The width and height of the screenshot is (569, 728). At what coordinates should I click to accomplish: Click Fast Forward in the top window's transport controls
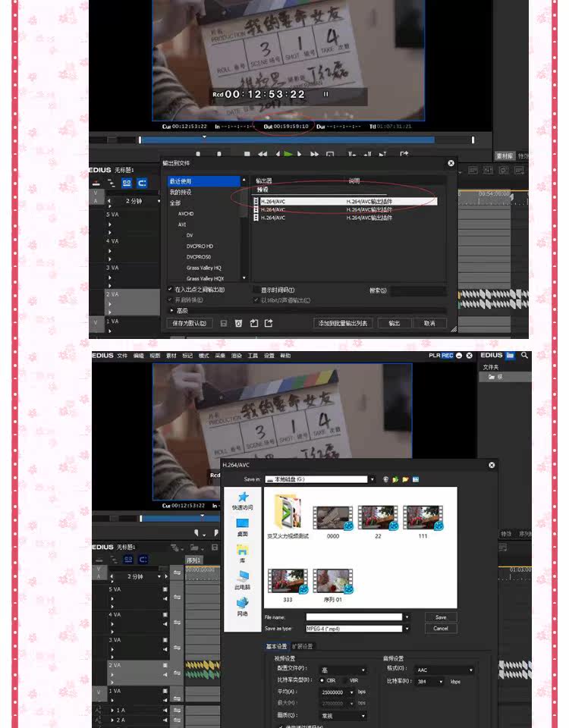(x=314, y=154)
